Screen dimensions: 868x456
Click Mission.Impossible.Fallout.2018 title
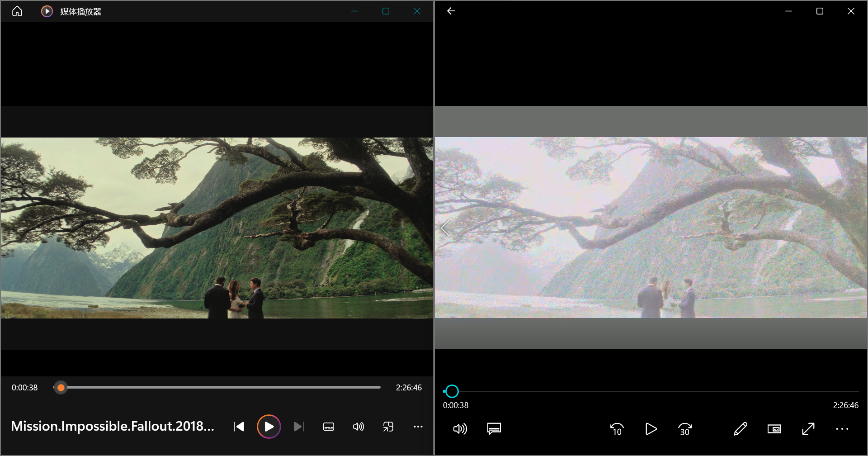click(x=113, y=426)
